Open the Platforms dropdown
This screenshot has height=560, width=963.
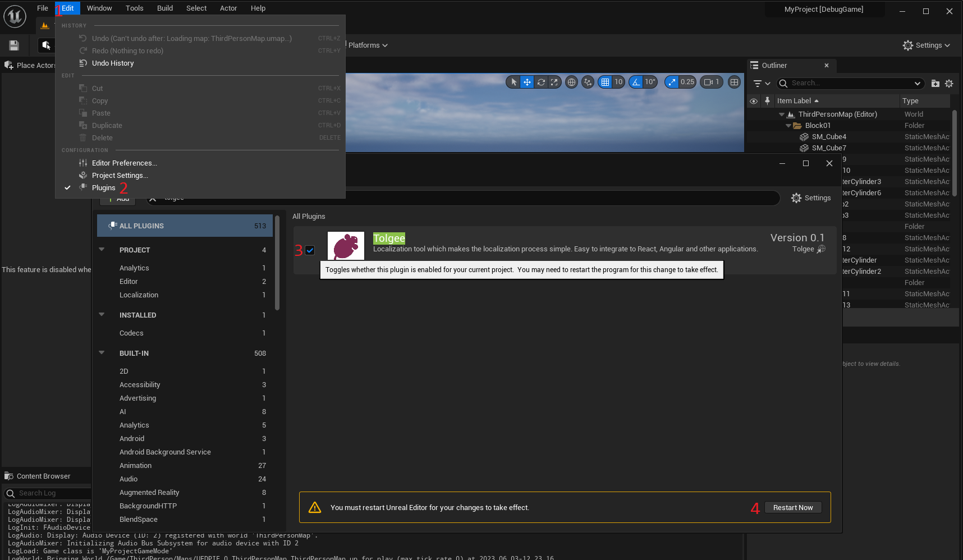[x=367, y=45]
